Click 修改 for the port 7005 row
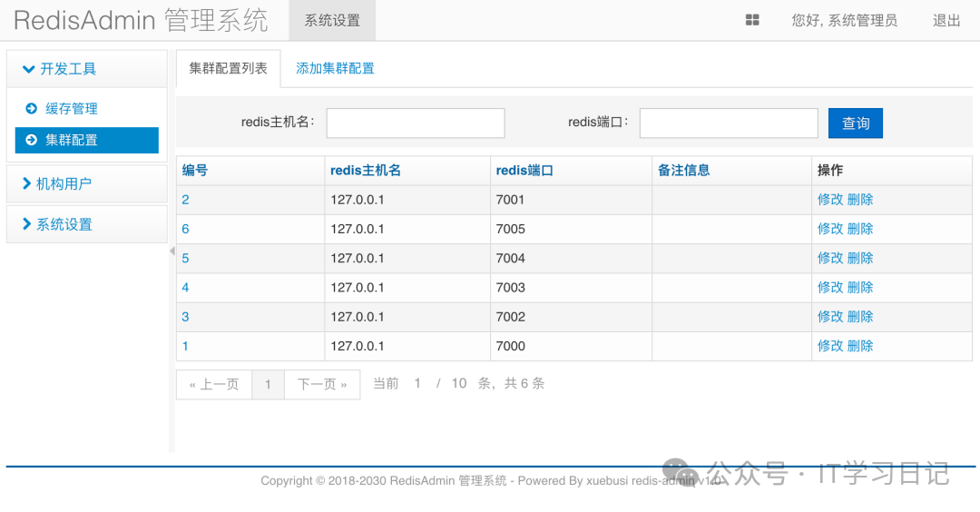980x512 pixels. tap(830, 229)
